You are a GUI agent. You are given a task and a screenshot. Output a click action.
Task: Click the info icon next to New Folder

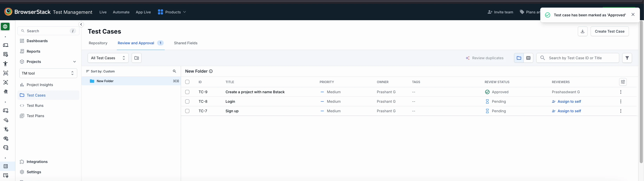pos(211,71)
